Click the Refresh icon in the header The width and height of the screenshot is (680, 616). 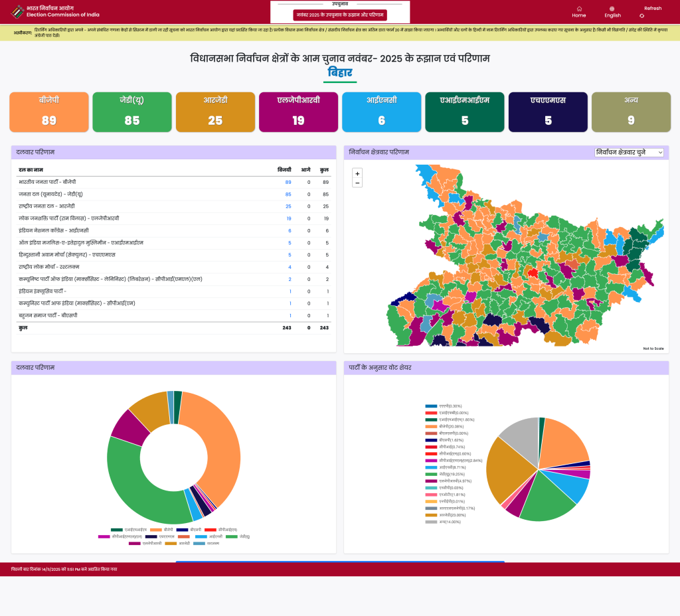642,16
